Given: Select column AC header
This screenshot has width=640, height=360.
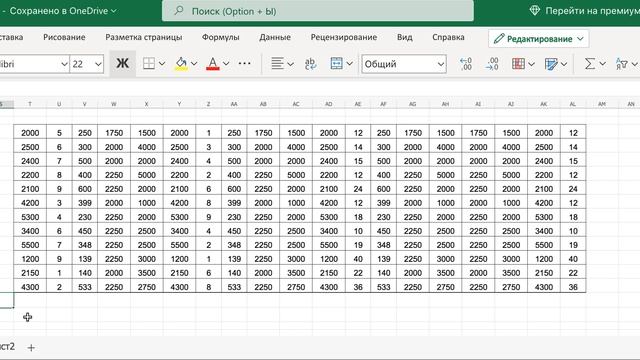Looking at the screenshot, I should 296,104.
